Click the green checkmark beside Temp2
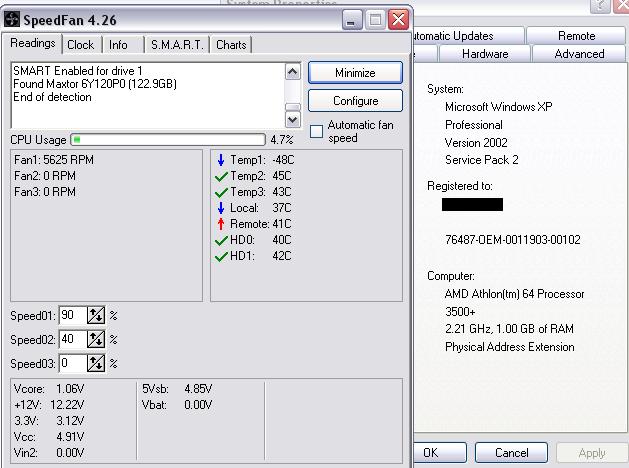Image resolution: width=629 pixels, height=468 pixels. [x=221, y=176]
